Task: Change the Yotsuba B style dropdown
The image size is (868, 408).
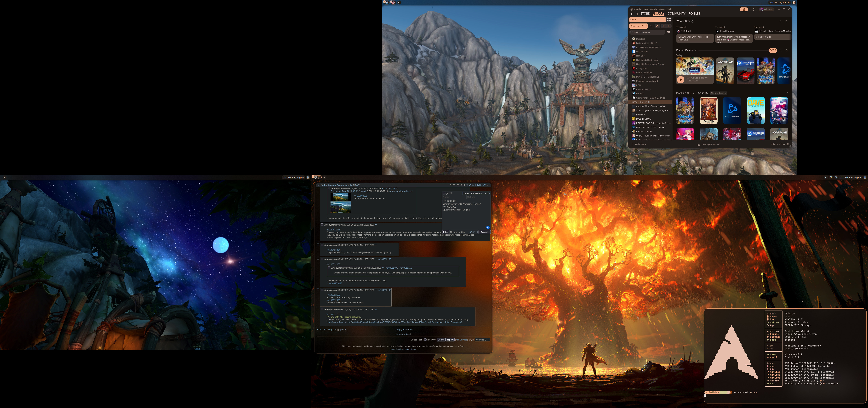Action: (483, 340)
